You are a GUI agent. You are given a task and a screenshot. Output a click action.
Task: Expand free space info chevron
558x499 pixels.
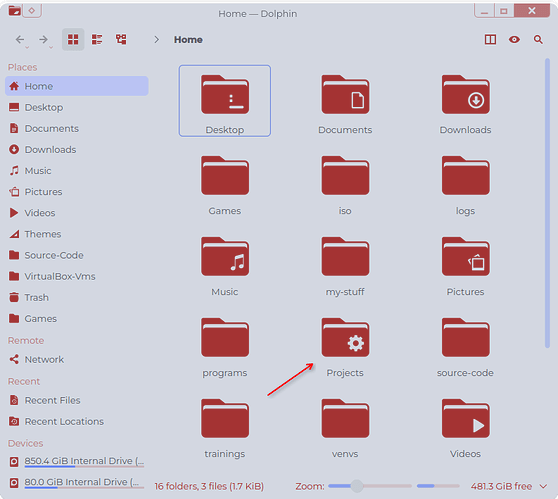tap(543, 486)
